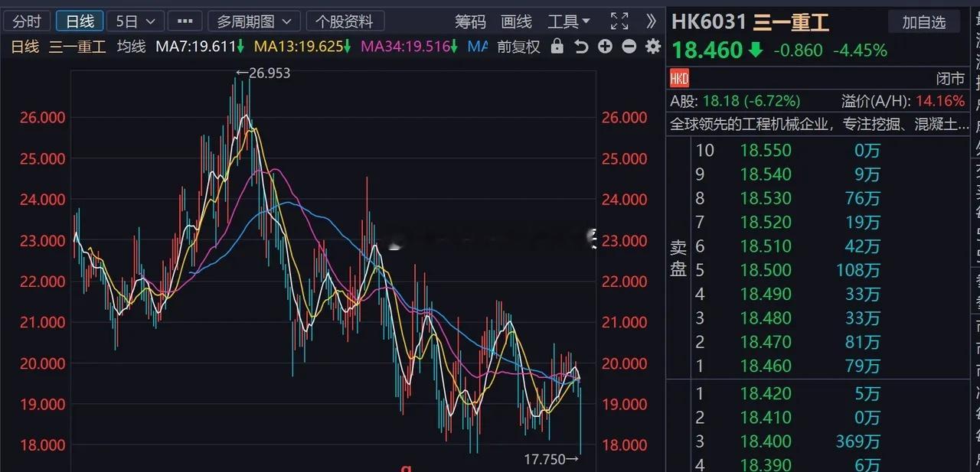This screenshot has width=980, height=472.
Task: Select ask level 10 price 18.550
Action: tap(766, 150)
